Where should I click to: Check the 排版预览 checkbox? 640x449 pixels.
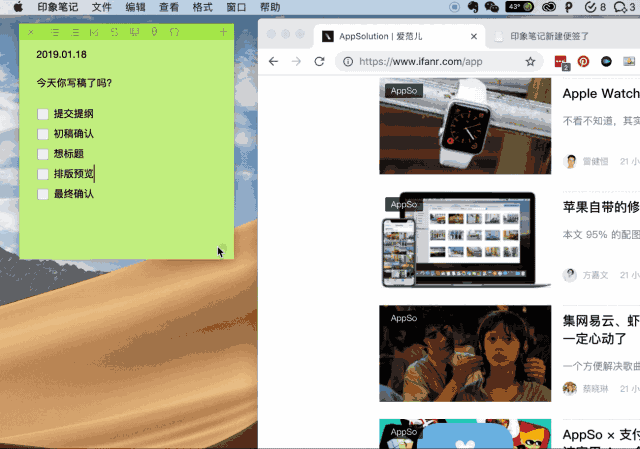pos(43,174)
